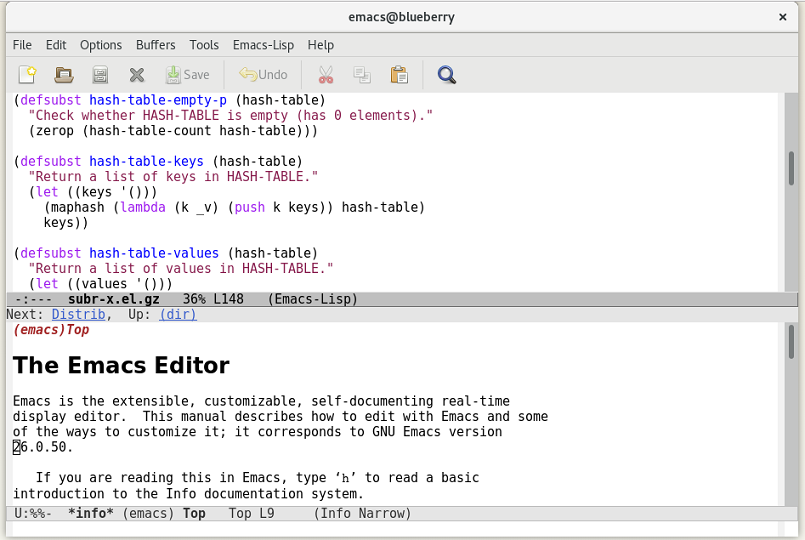Click the New File toolbar icon
805x540 pixels.
(27, 75)
